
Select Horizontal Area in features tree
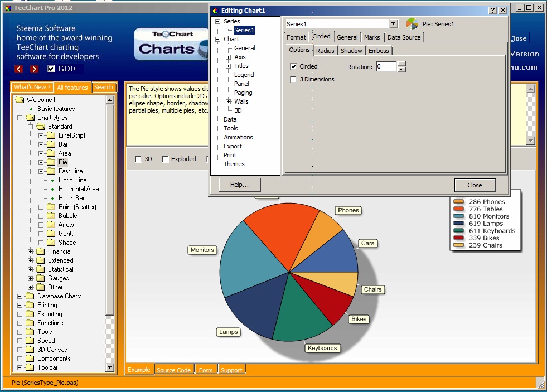[79, 189]
